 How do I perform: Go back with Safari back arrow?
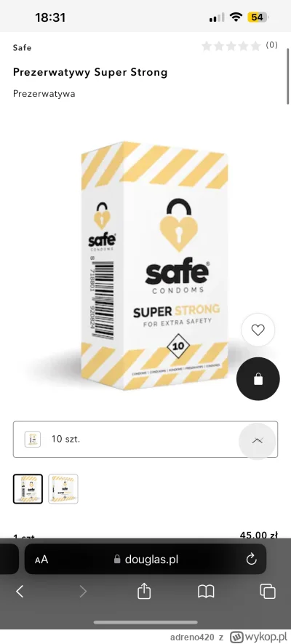coord(20,592)
